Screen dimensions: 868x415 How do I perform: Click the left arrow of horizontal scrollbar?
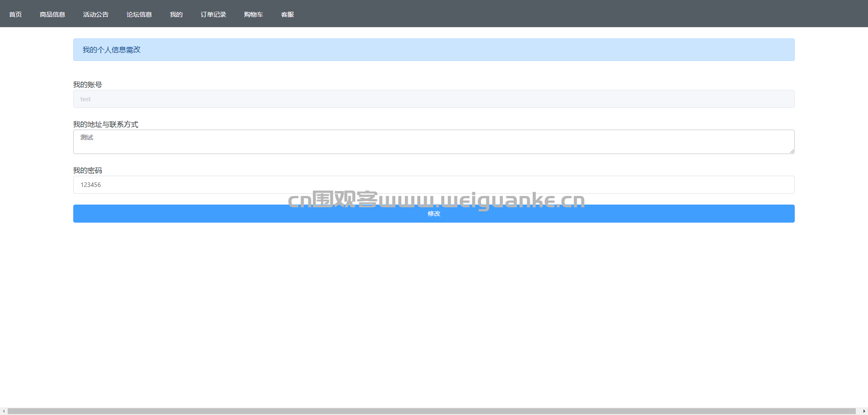[4, 411]
